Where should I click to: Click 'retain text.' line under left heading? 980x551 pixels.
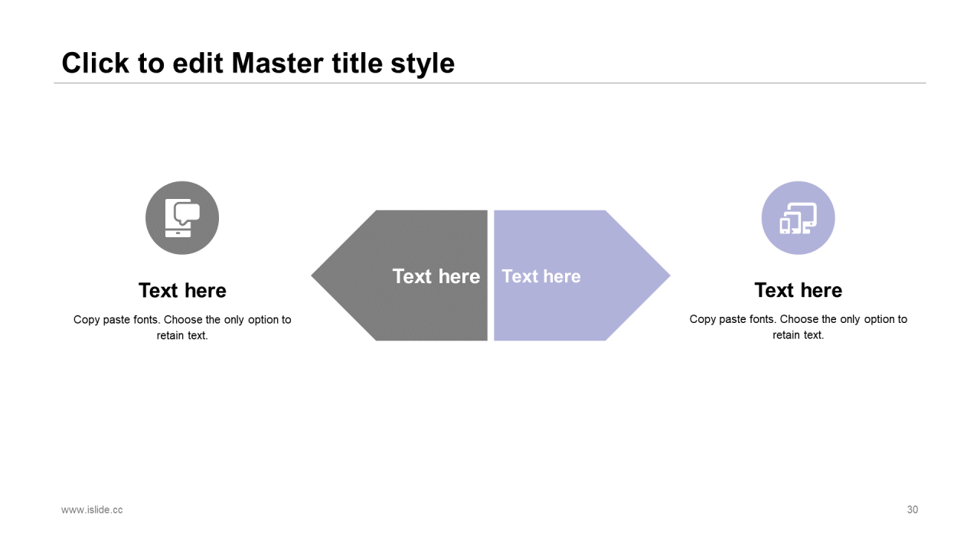point(182,335)
